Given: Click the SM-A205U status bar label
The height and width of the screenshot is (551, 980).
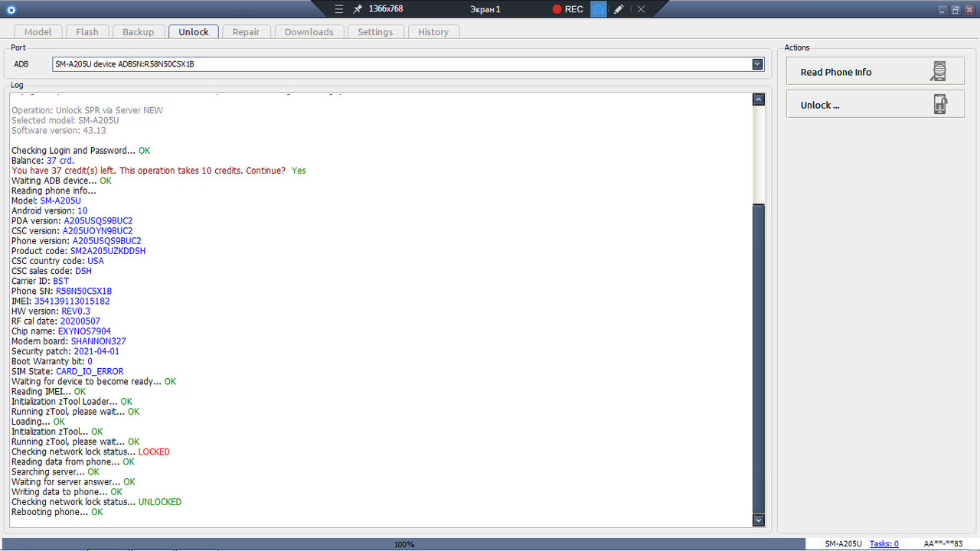Looking at the screenshot, I should click(843, 543).
